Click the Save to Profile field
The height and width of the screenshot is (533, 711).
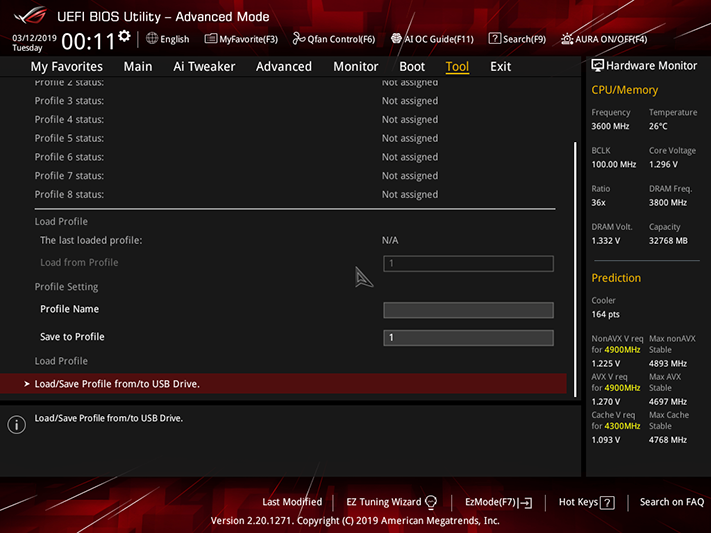[x=468, y=338]
